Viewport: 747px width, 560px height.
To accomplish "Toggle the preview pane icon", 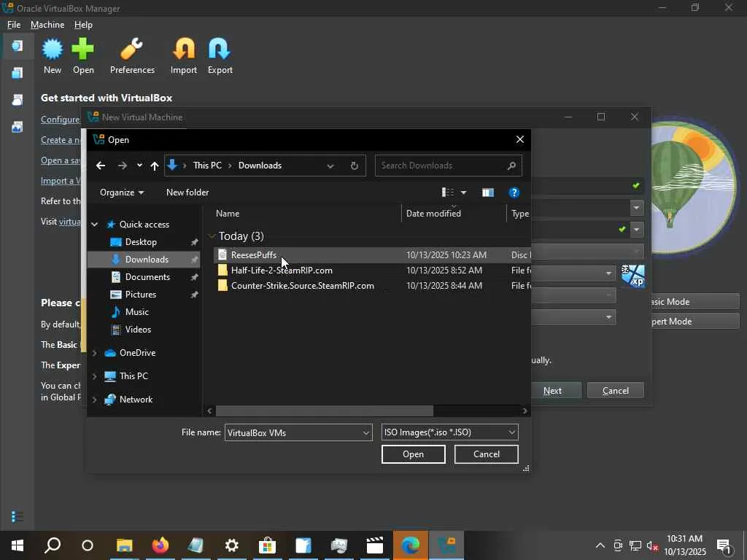I will coord(488,192).
